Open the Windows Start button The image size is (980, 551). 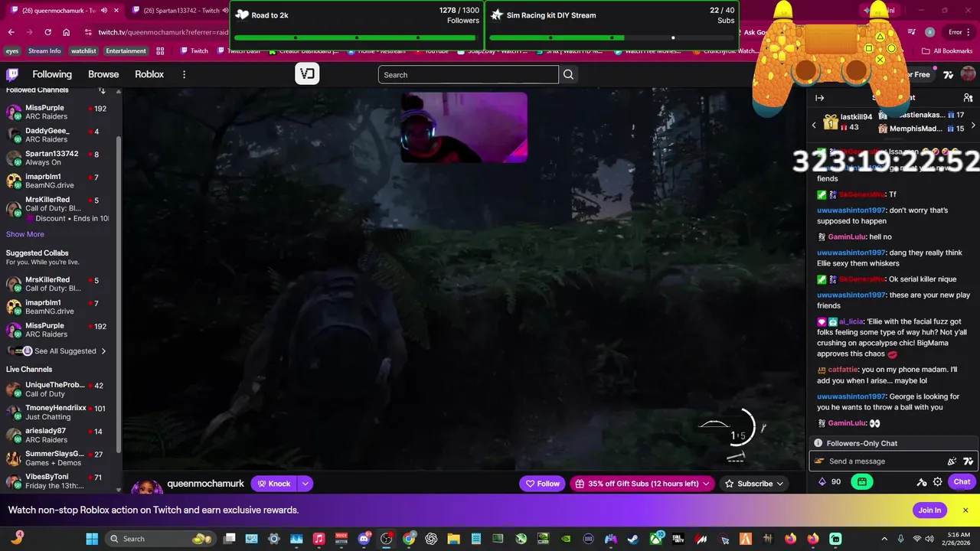click(x=92, y=539)
